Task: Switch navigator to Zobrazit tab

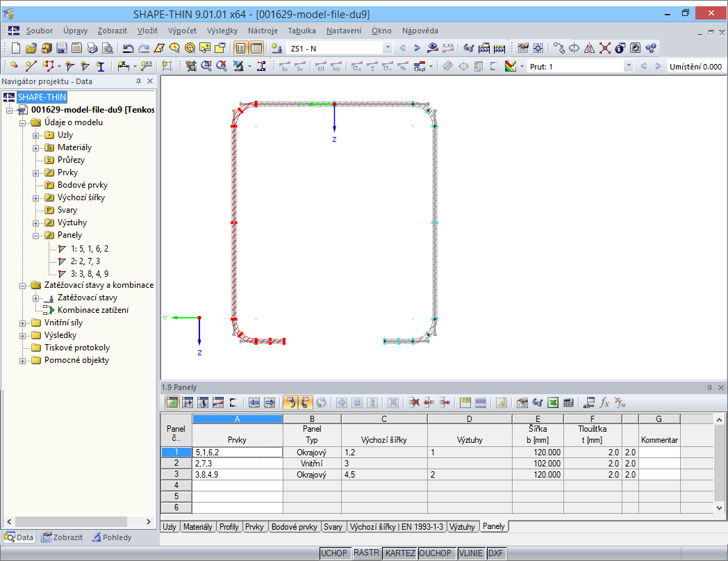Action: coord(63,537)
